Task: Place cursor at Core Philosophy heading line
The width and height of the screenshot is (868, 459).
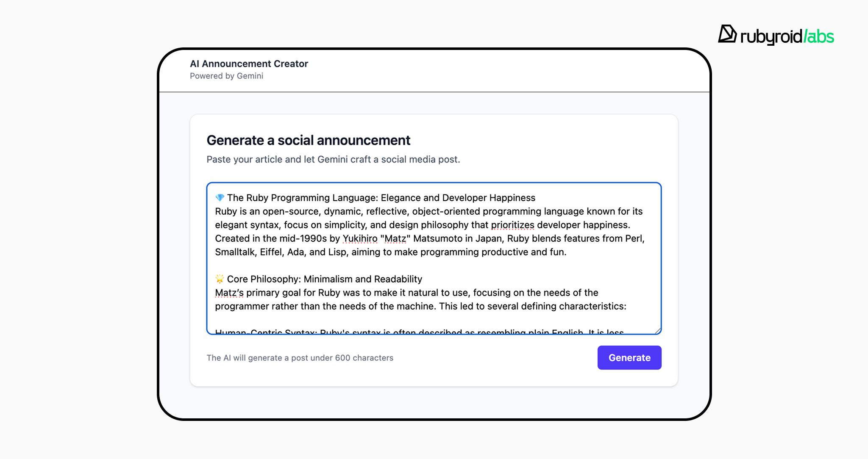Action: [324, 279]
